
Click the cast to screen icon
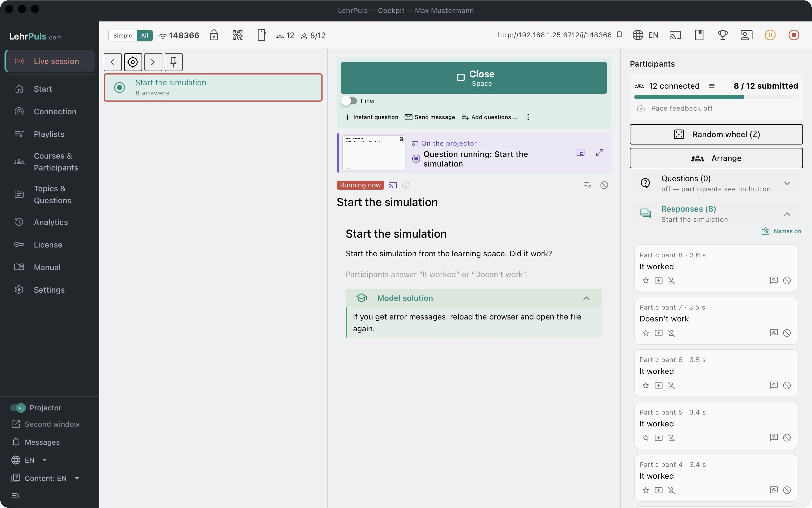(676, 35)
